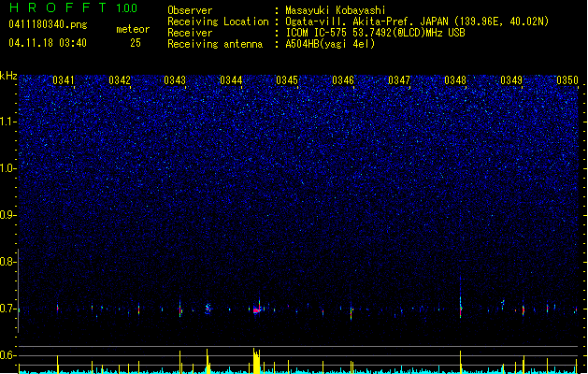Screen dimensions: 588x374
Task: Click the date stamp 04.11.18 03:40
Action: 48,42
